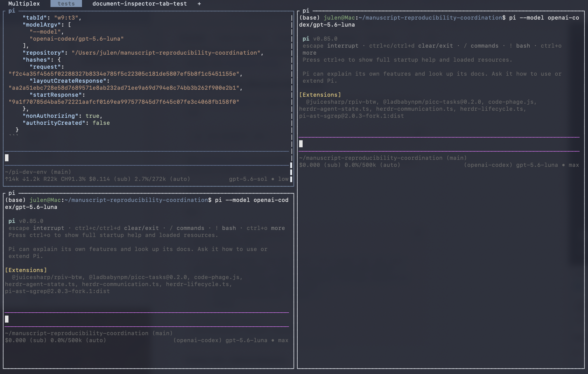Click the "tabId" line with value w9:t3
The image size is (588, 374).
pos(52,18)
